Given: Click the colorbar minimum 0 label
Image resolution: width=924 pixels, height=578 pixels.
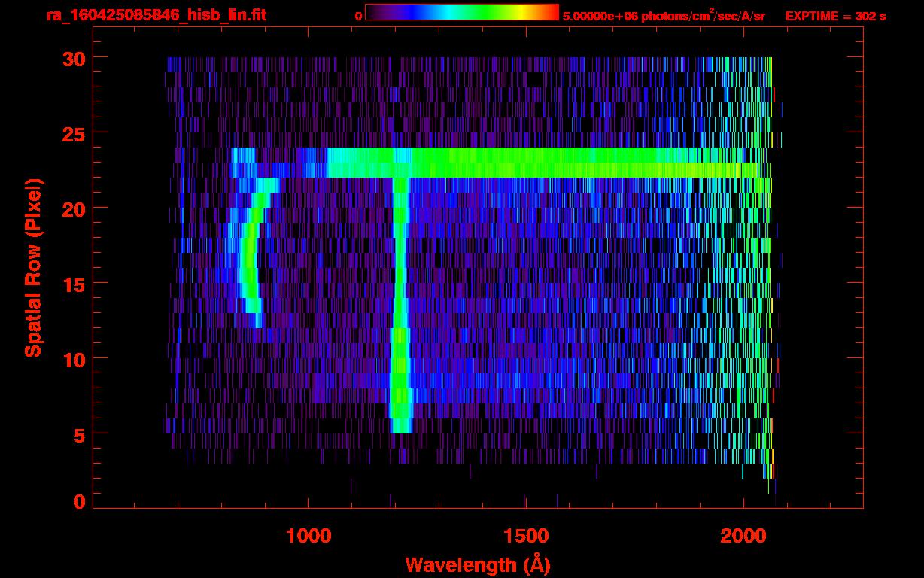Looking at the screenshot, I should (358, 16).
